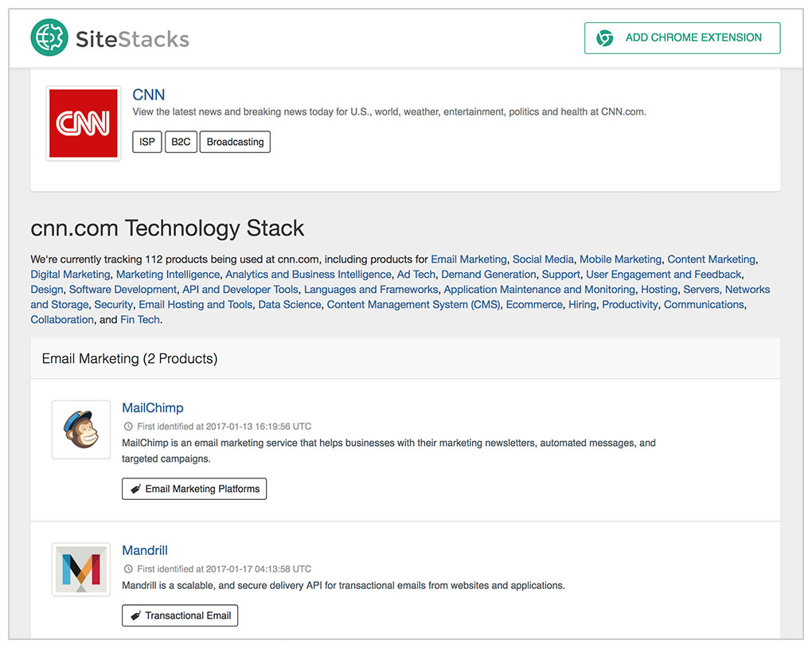The width and height of the screenshot is (812, 648).
Task: Click tag icon in Email Marketing Platforms button
Action: click(135, 489)
